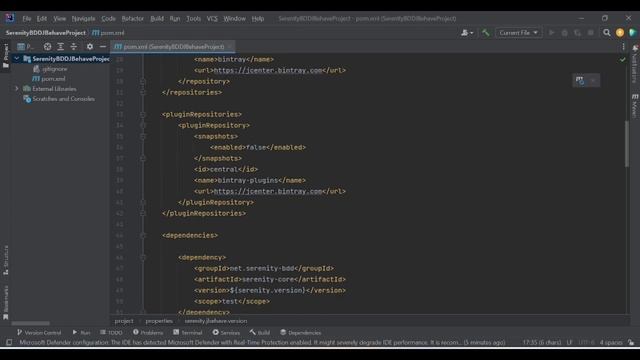Screen dimensions: 640x360
Task: Collapse the SerenityBDDJBehaveProject root node
Action: pos(17,59)
